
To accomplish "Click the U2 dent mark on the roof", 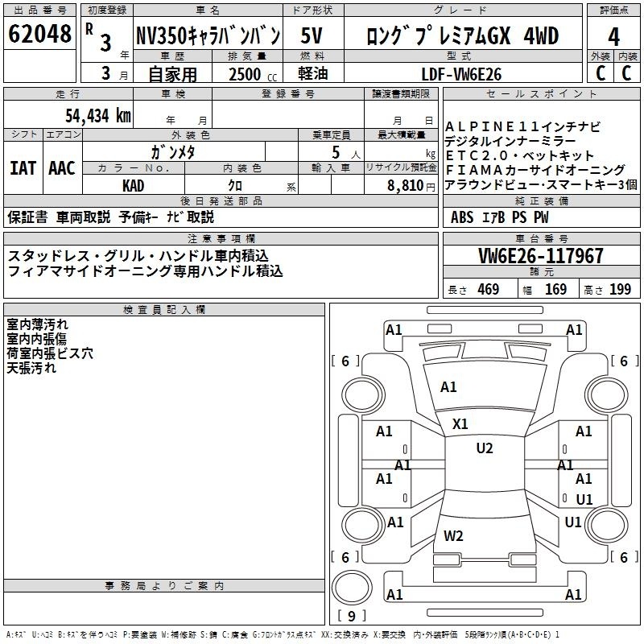I will 484,448.
